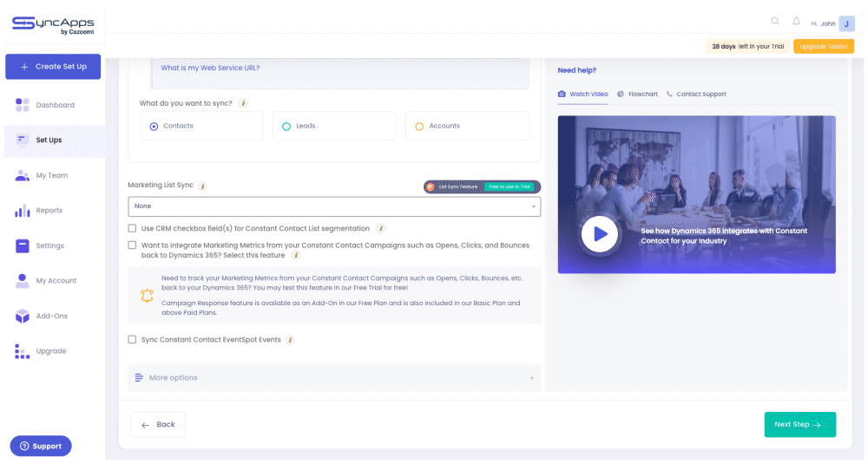868x470 pixels.
Task: Click the John user avatar icon
Action: click(846, 23)
